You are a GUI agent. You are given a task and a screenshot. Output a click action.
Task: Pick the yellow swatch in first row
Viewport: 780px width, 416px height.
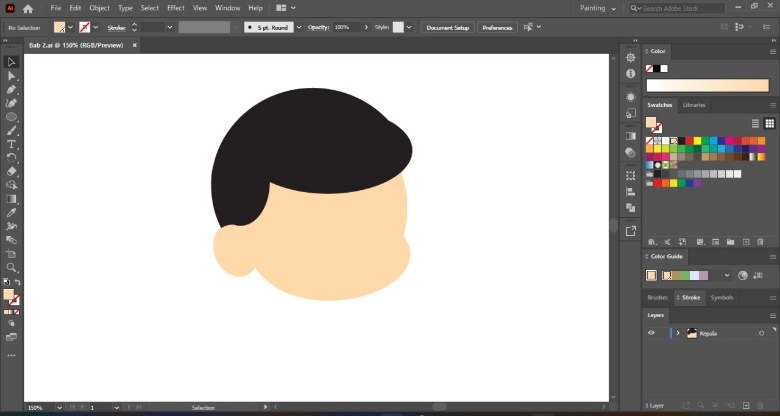coord(697,141)
